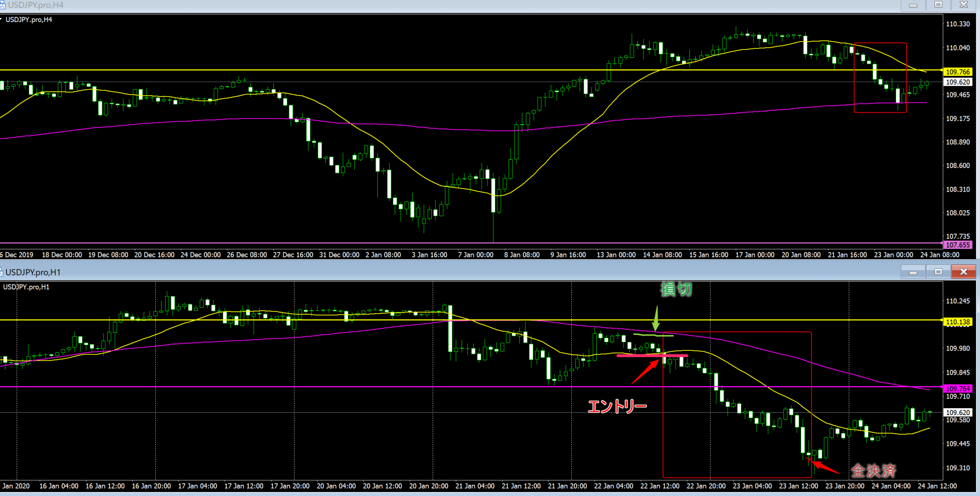This screenshot has width=980, height=496.
Task: Click the 109.310 price scale value in H1 chart
Action: pos(958,468)
